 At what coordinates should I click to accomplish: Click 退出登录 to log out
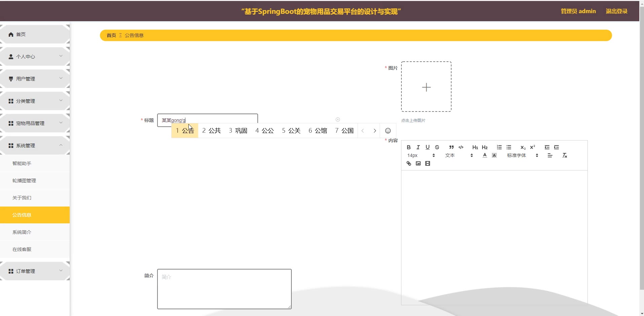(x=616, y=11)
